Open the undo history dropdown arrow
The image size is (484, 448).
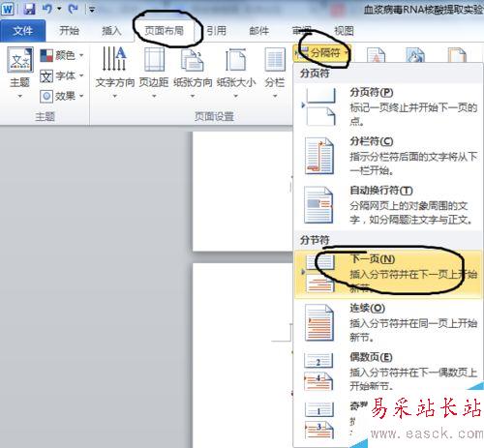pyautogui.click(x=59, y=9)
